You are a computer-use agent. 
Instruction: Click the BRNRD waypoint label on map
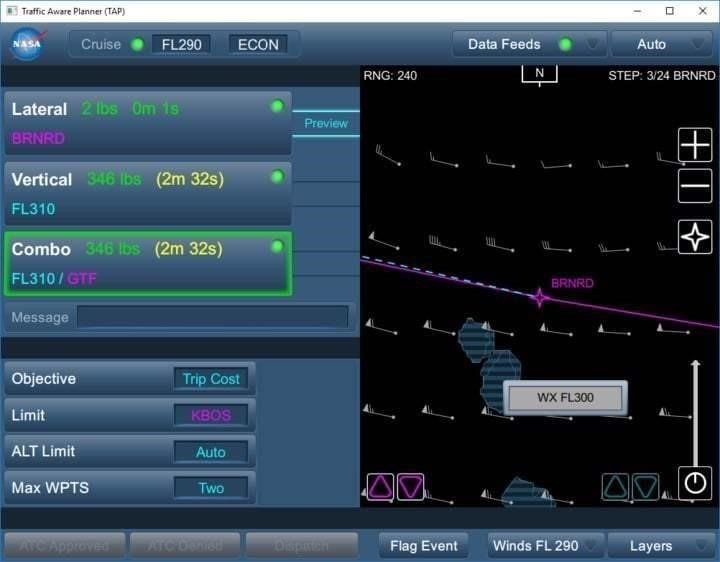tap(572, 283)
